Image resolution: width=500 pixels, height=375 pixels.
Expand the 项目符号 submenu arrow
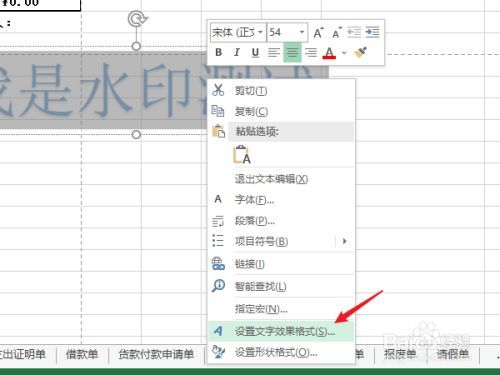tap(345, 241)
